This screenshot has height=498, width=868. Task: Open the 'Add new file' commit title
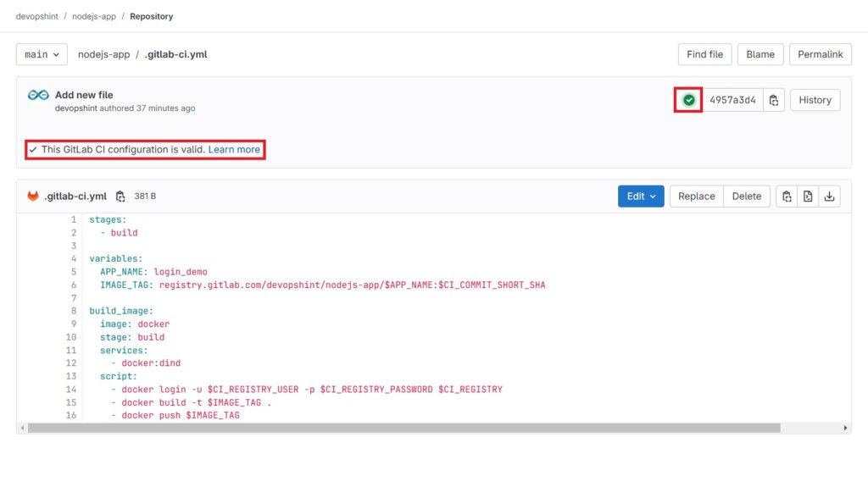(x=84, y=95)
